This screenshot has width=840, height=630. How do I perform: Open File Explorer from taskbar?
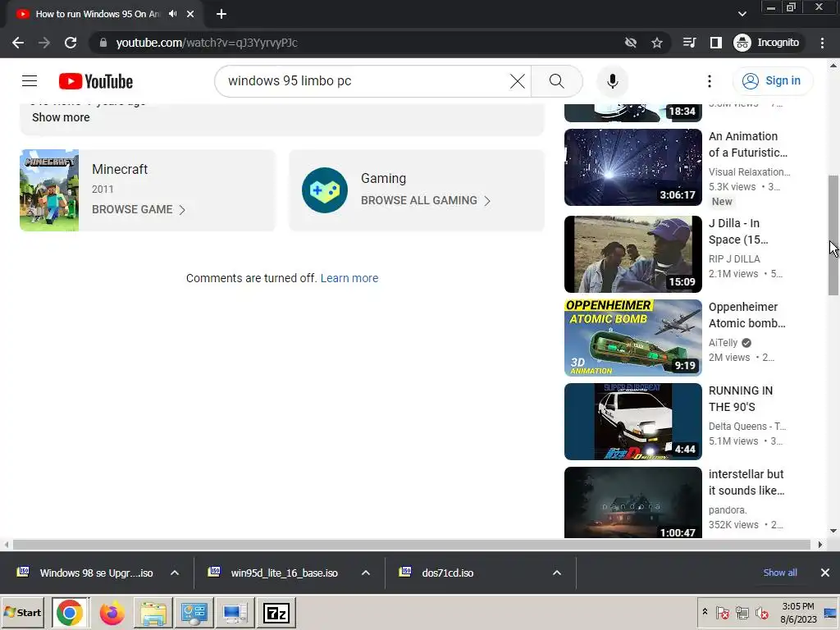[153, 612]
